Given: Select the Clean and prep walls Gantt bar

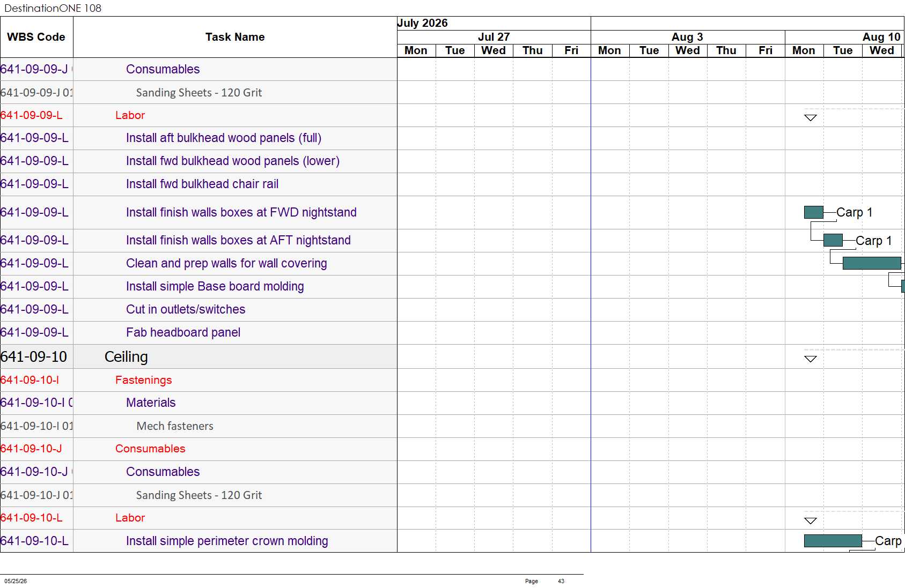Looking at the screenshot, I should 872,263.
